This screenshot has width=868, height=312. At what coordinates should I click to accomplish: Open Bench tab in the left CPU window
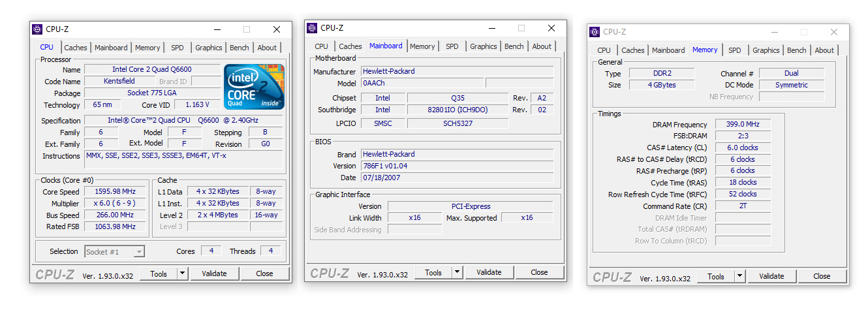pyautogui.click(x=240, y=48)
